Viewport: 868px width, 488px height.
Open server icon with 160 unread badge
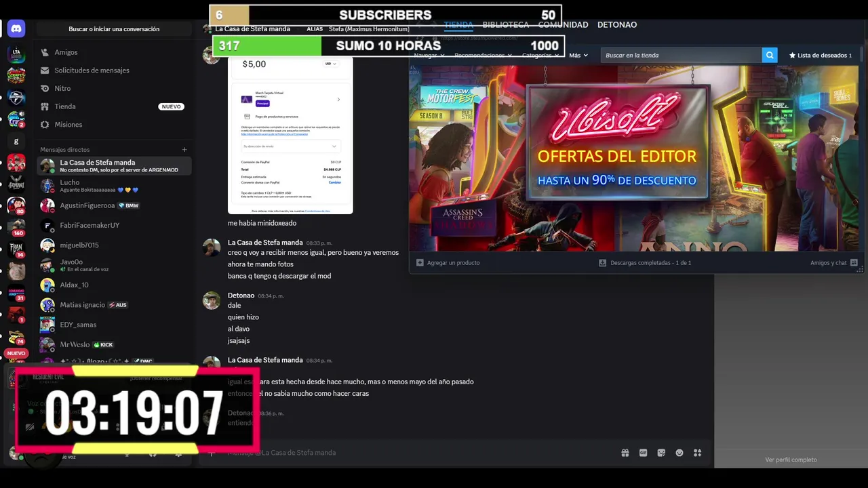click(16, 227)
